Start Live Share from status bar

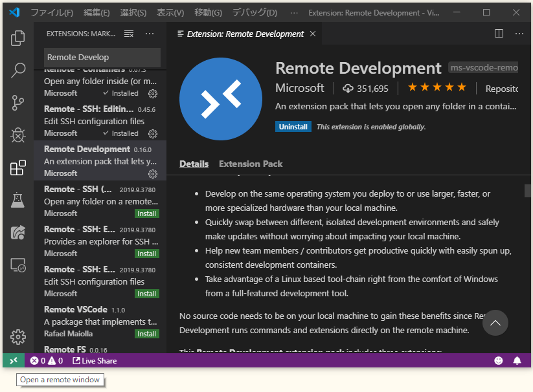(x=95, y=360)
